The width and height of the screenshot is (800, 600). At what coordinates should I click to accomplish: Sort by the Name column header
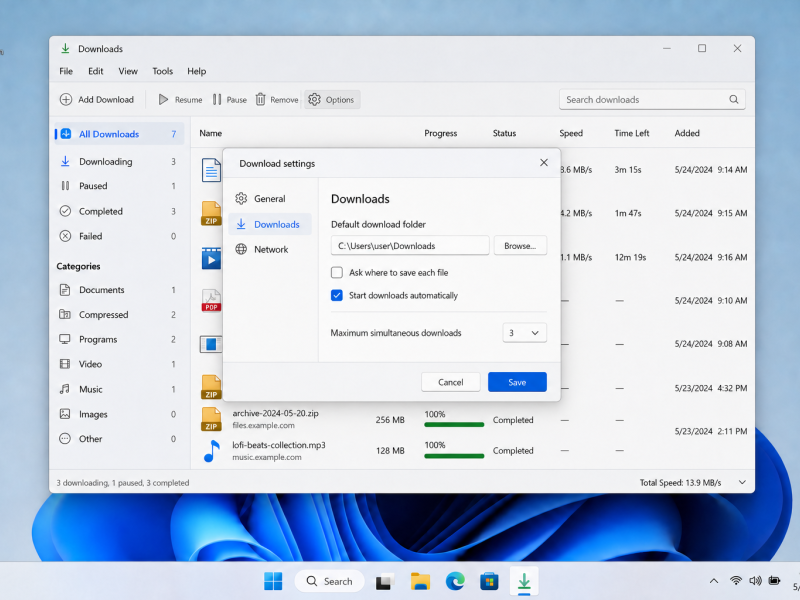[211, 133]
